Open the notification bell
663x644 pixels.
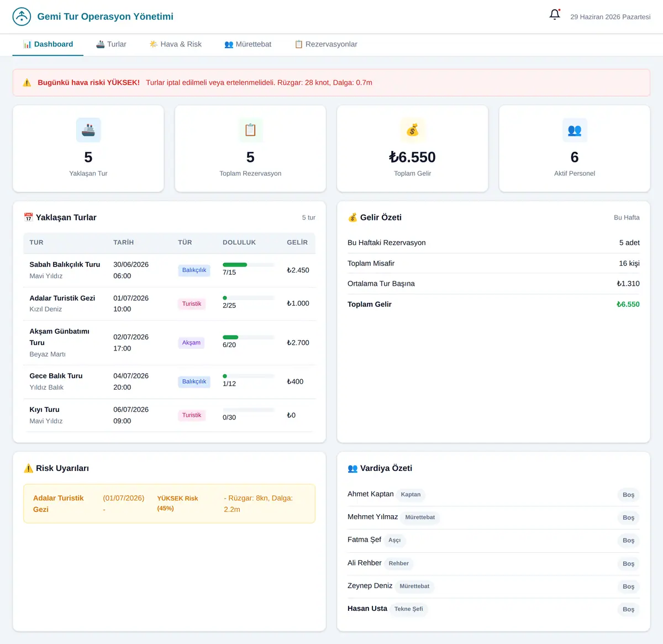pos(555,15)
